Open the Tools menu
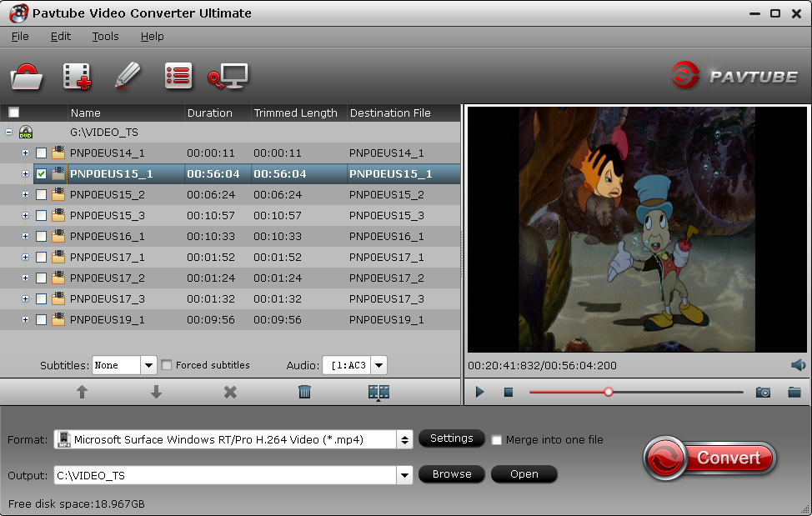Screen dimensions: 812x516 (x=105, y=36)
